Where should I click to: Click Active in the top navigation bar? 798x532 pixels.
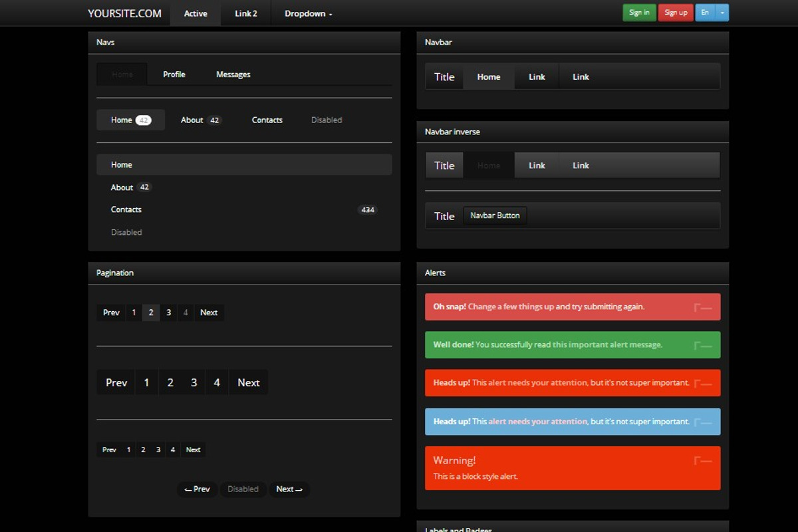[194, 13]
